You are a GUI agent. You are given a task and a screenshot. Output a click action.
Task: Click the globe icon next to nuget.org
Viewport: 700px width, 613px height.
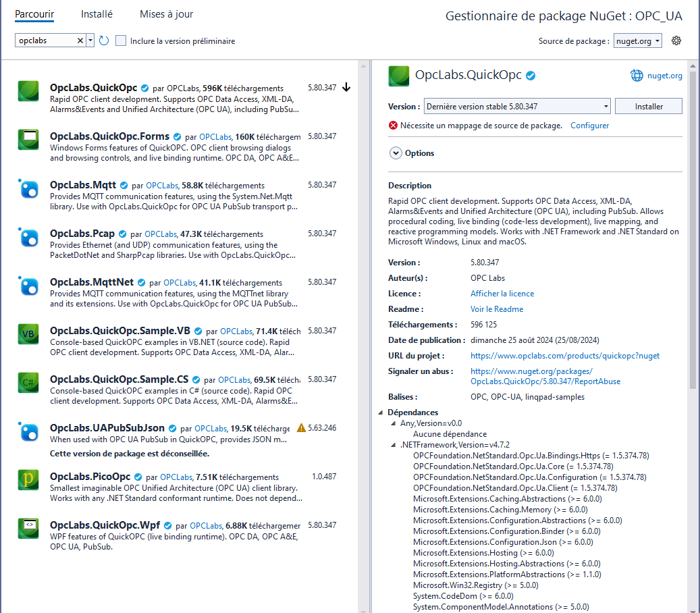pos(637,76)
